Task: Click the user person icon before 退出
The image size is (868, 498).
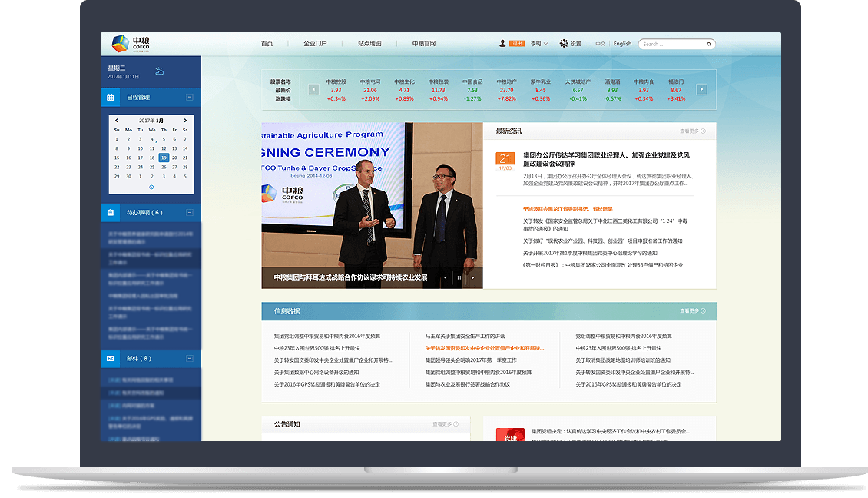Action: (x=502, y=43)
